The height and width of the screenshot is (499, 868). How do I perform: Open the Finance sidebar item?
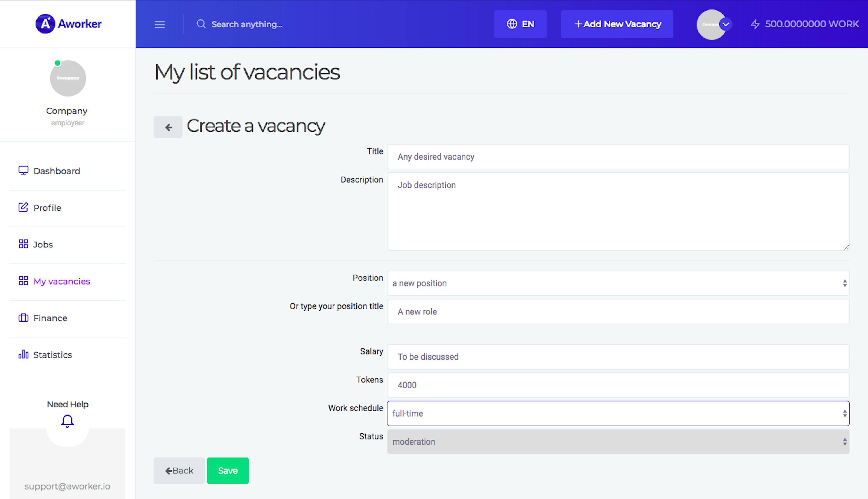50,318
